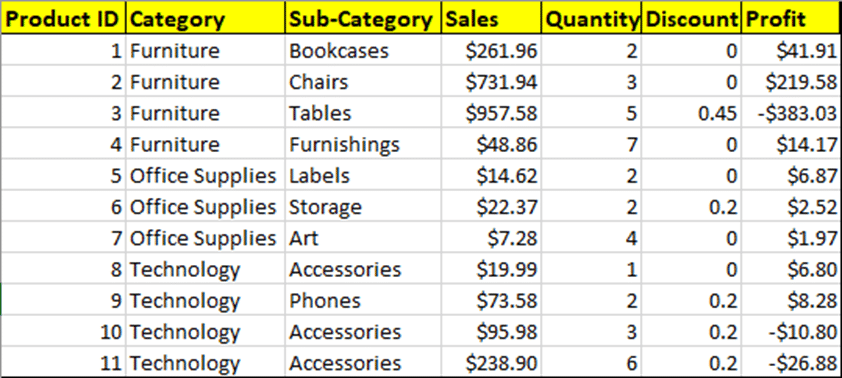Select the -$383.03 profit cell
The width and height of the screenshot is (842, 378).
tap(791, 113)
